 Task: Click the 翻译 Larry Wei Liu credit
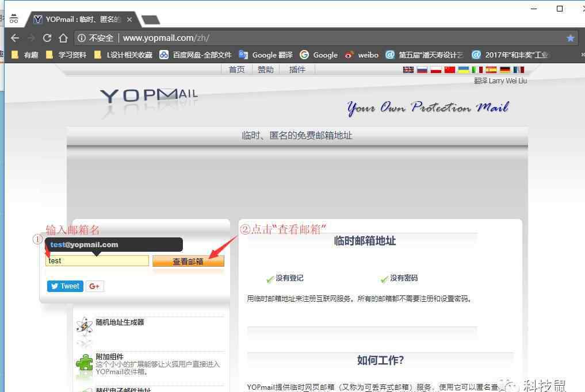[500, 81]
